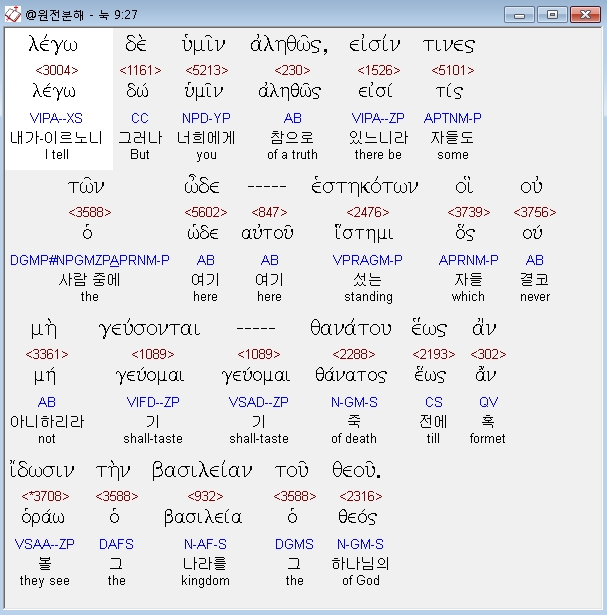The width and height of the screenshot is (607, 615).
Task: Click the grammar code VPRAGM-P
Action: (x=367, y=260)
